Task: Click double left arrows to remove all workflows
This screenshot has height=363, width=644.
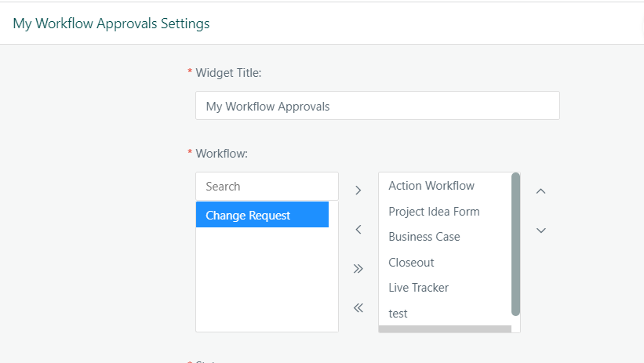Action: click(358, 307)
